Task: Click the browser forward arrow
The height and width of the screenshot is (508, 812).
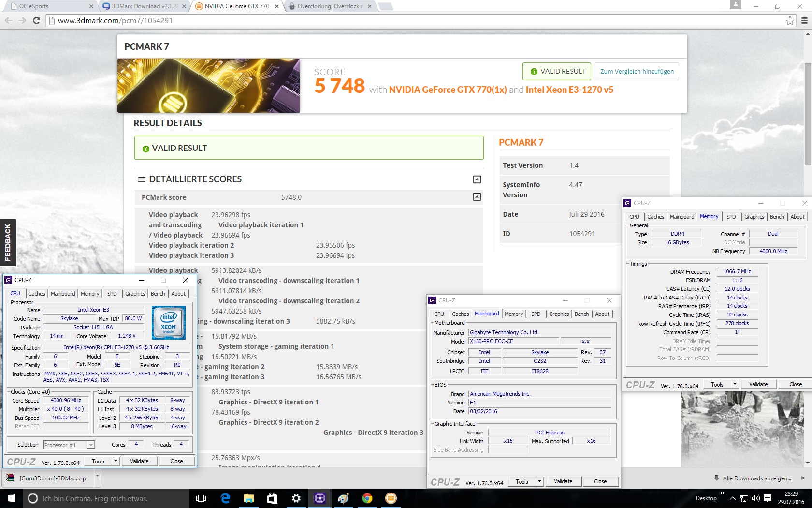Action: pyautogui.click(x=22, y=20)
